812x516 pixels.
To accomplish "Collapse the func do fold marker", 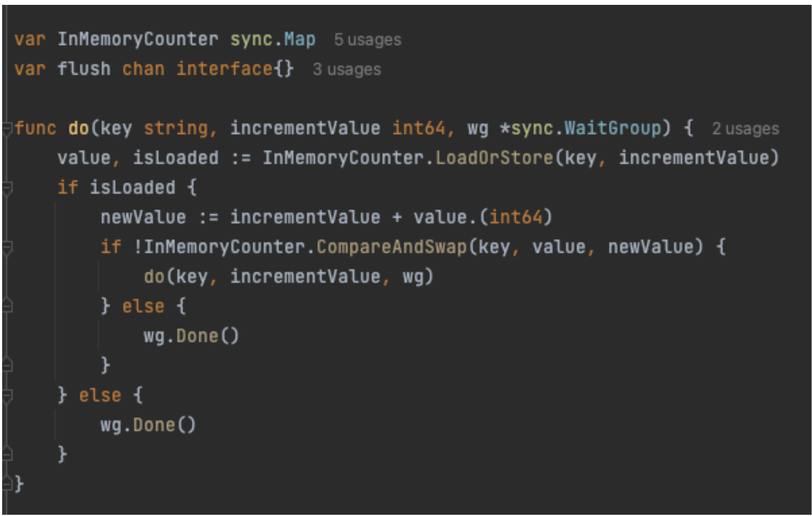I will point(7,129).
